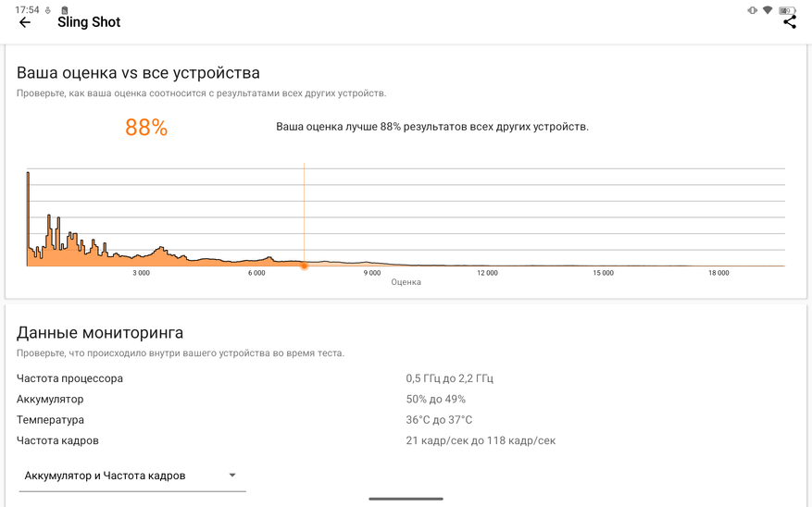Go back using the arrow icon
The image size is (812, 507).
point(25,22)
